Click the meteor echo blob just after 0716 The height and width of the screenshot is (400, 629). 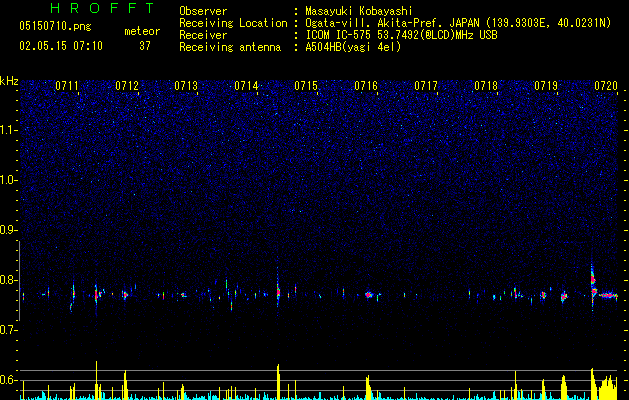(x=369, y=295)
